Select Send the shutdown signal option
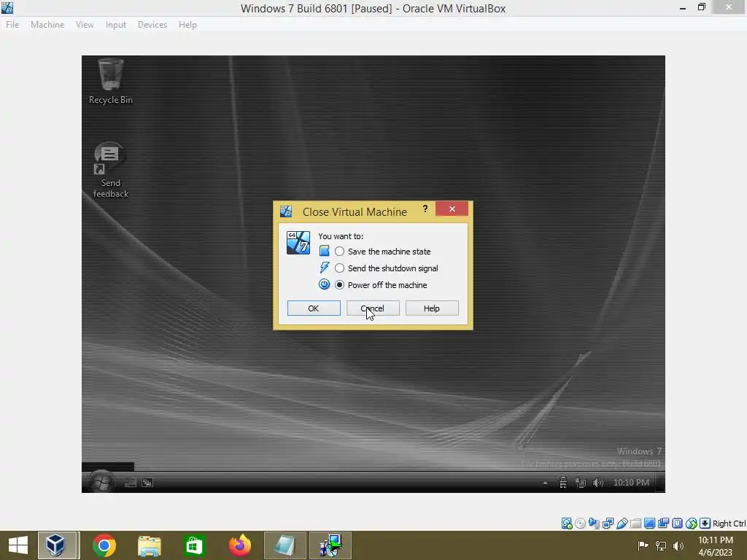Viewport: 747px width, 560px height. [x=387, y=268]
